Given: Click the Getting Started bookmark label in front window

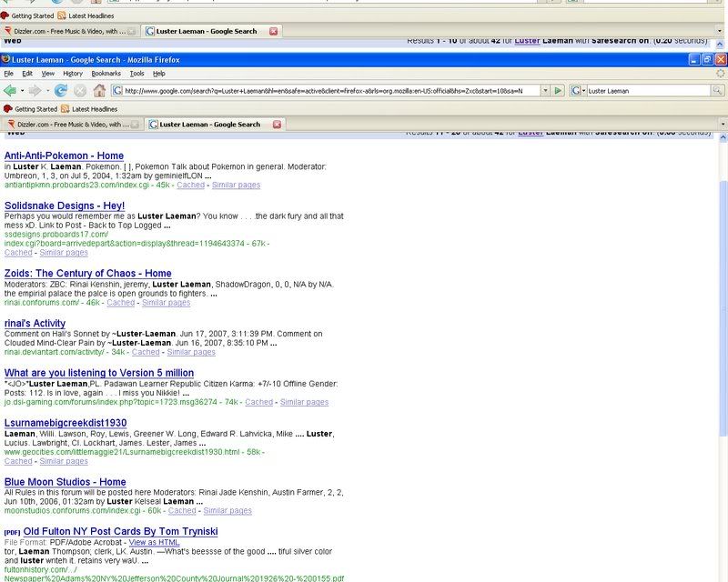Looking at the screenshot, I should click(x=35, y=109).
